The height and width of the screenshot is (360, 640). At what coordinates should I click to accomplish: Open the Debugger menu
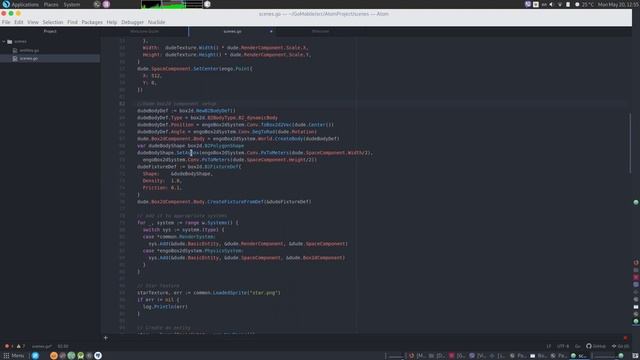click(x=132, y=22)
